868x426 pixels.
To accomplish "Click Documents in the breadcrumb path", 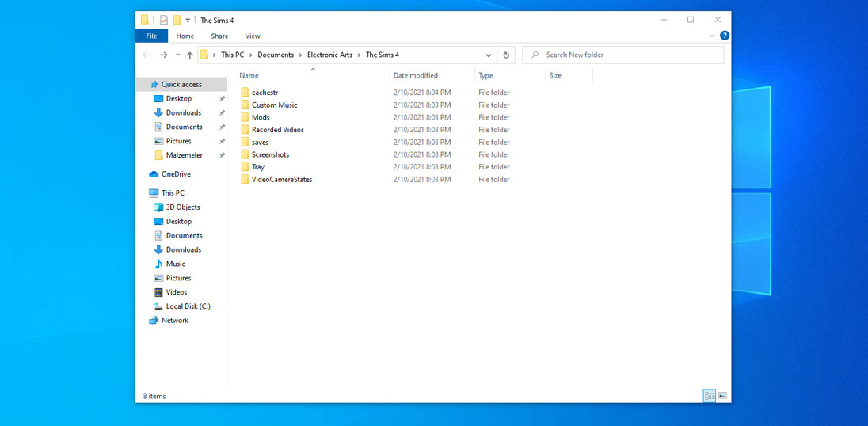I will [276, 55].
